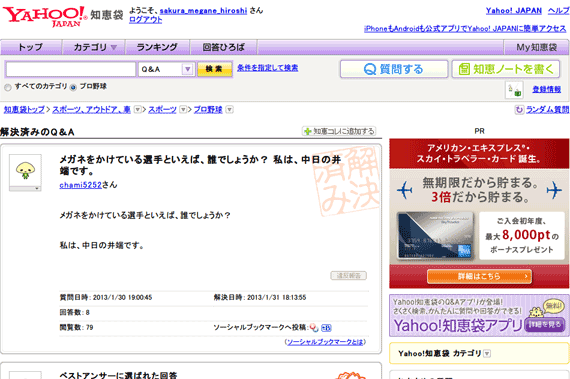Click ソーシャルブックマークとは link
The height and width of the screenshot is (379, 570).
(x=325, y=342)
